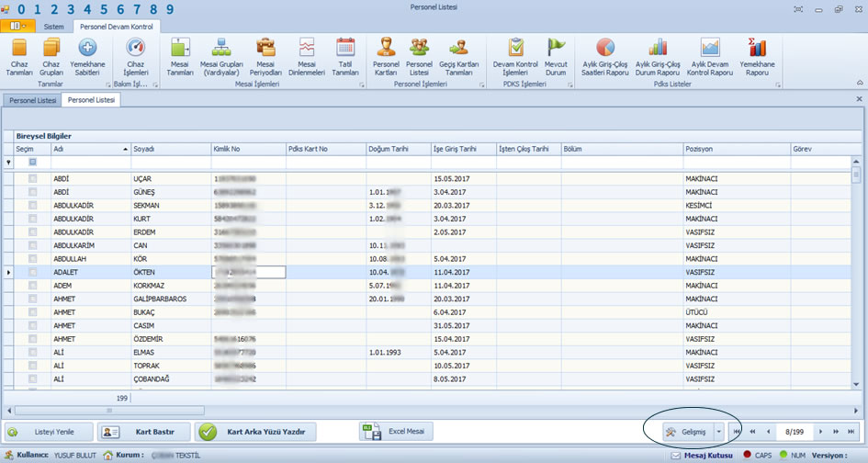Click Kart Arka Yüzü Yazdır button
The image size is (868, 463).
pyautogui.click(x=257, y=432)
